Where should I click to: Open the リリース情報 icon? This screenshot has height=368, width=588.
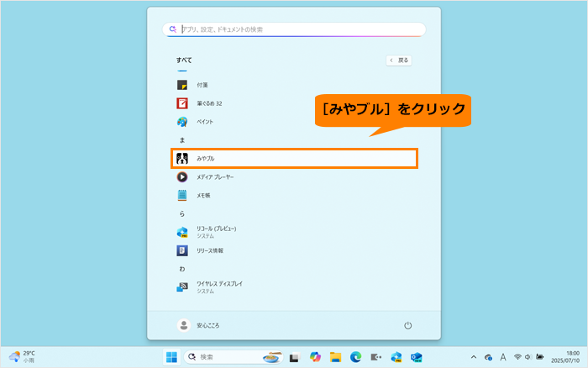pyautogui.click(x=182, y=250)
